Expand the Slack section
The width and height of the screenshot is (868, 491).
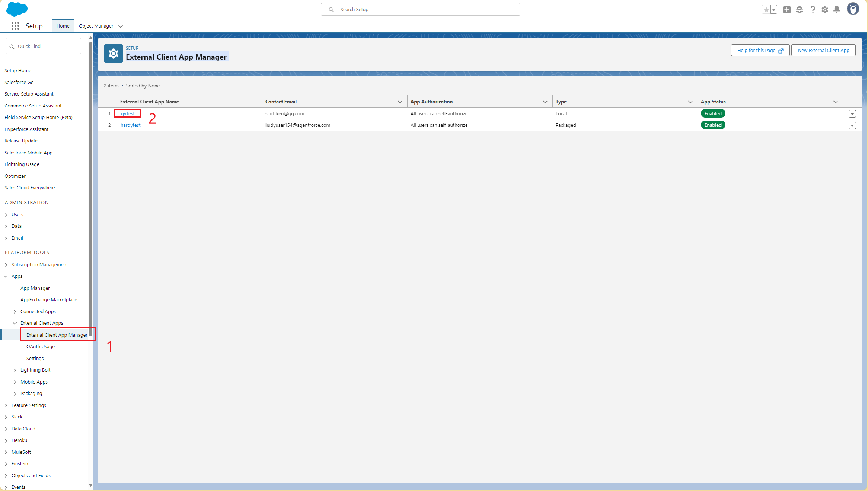(x=6, y=417)
